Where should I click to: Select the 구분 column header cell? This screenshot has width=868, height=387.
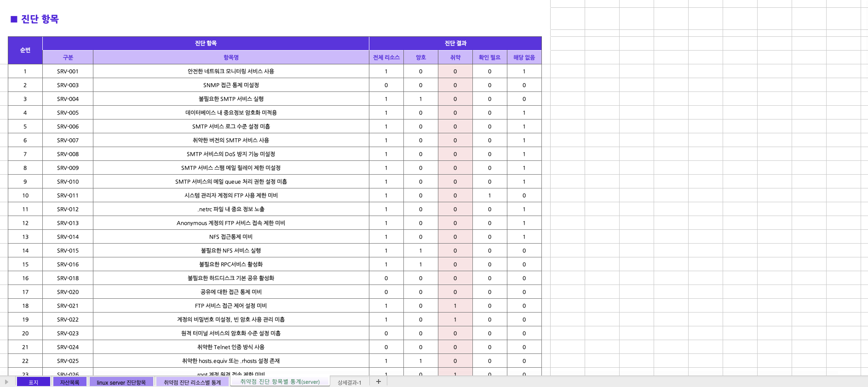[x=68, y=57]
